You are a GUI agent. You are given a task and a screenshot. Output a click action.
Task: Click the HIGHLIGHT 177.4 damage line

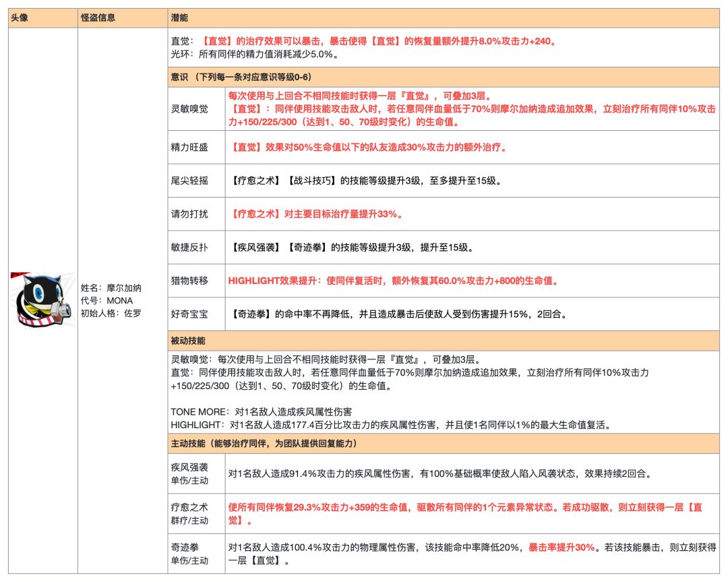point(392,425)
